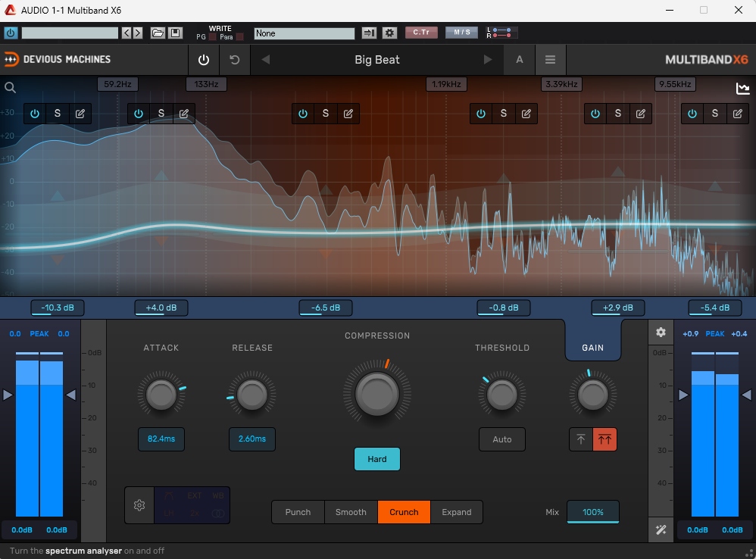This screenshot has width=756, height=559.
Task: Open the edit icon for the first band
Action: point(80,114)
